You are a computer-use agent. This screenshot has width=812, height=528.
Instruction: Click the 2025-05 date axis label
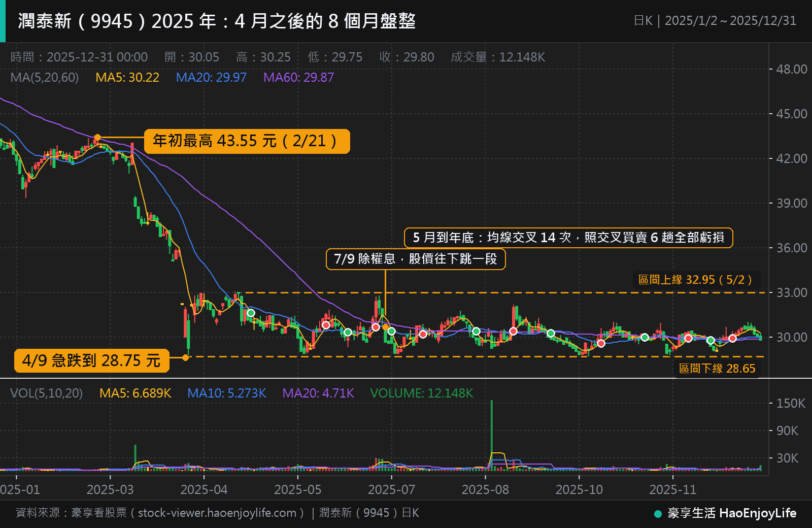[x=298, y=489]
